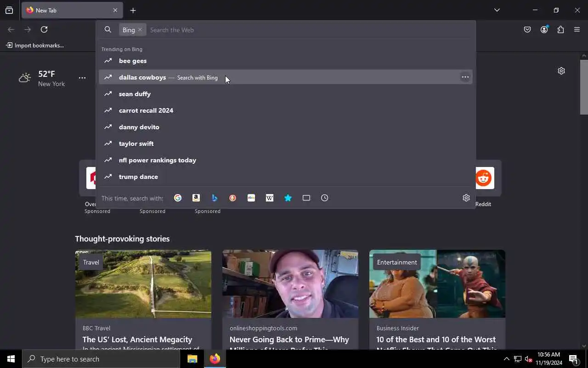Viewport: 588px width, 368px height.
Task: Select the trump dance suggestion
Action: pos(286,177)
